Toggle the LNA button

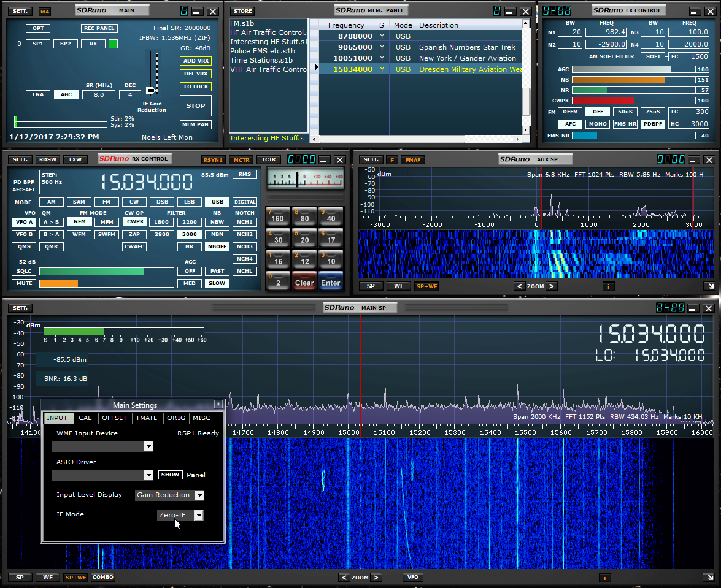pyautogui.click(x=38, y=94)
